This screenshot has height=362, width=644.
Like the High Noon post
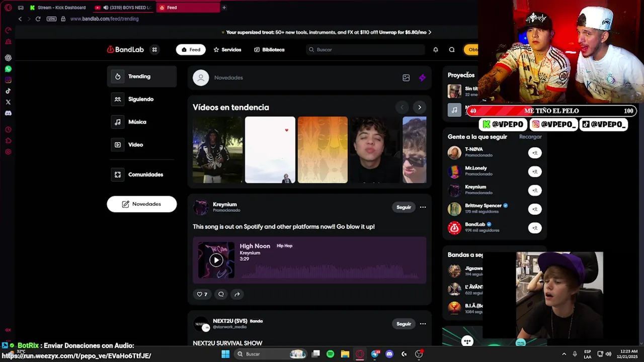202,294
